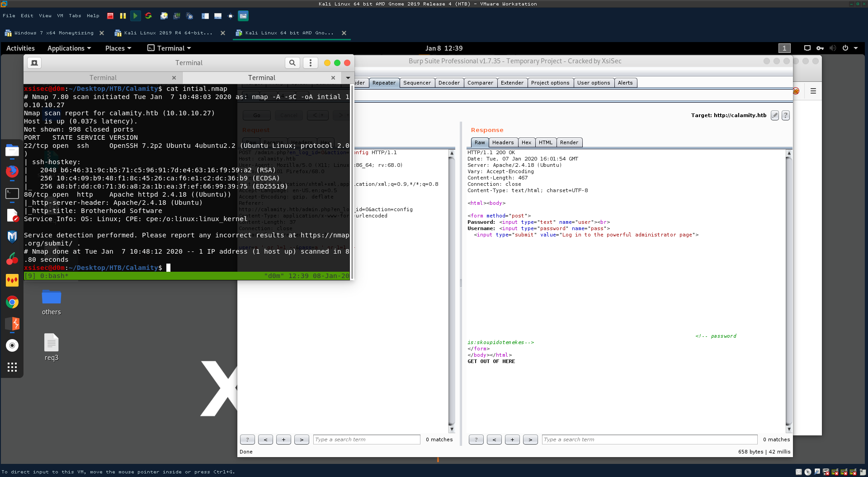Viewport: 868px width, 477px height.
Task: Open the others folder on the desktop
Action: tap(52, 302)
